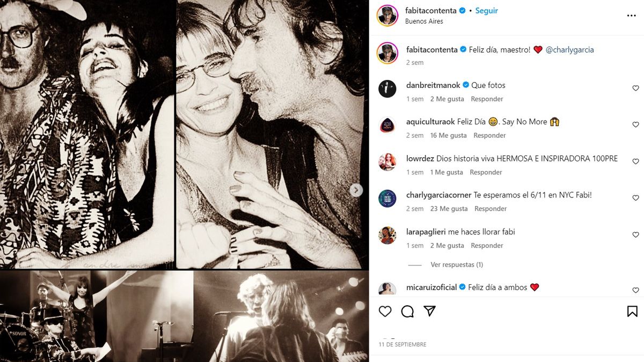Like danbreitmanok's comment
This screenshot has height=362, width=644.
636,88
